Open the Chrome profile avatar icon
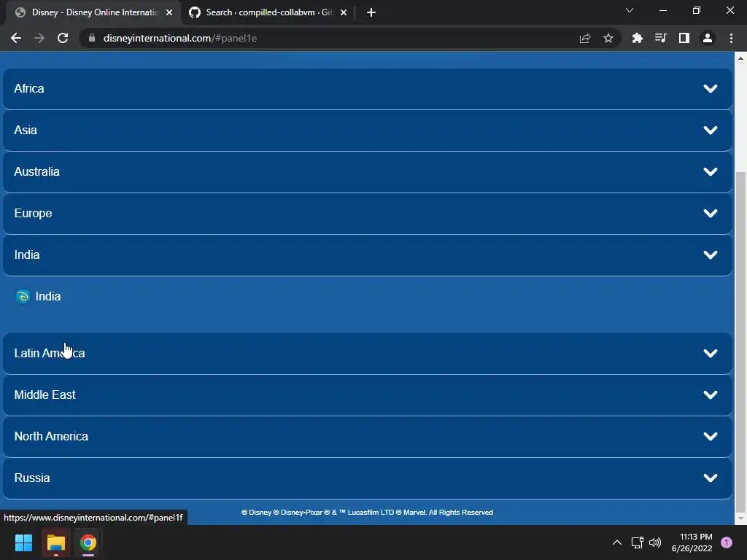 708,38
